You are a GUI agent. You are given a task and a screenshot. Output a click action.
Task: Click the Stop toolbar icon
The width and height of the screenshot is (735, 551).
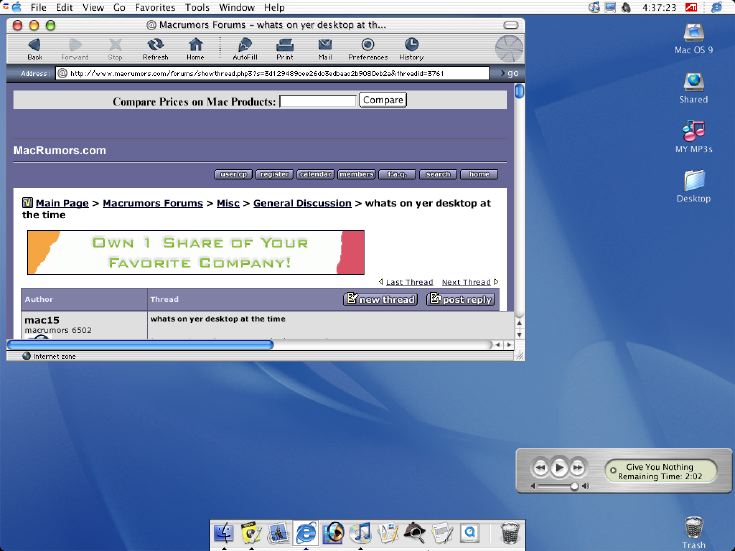[x=115, y=45]
